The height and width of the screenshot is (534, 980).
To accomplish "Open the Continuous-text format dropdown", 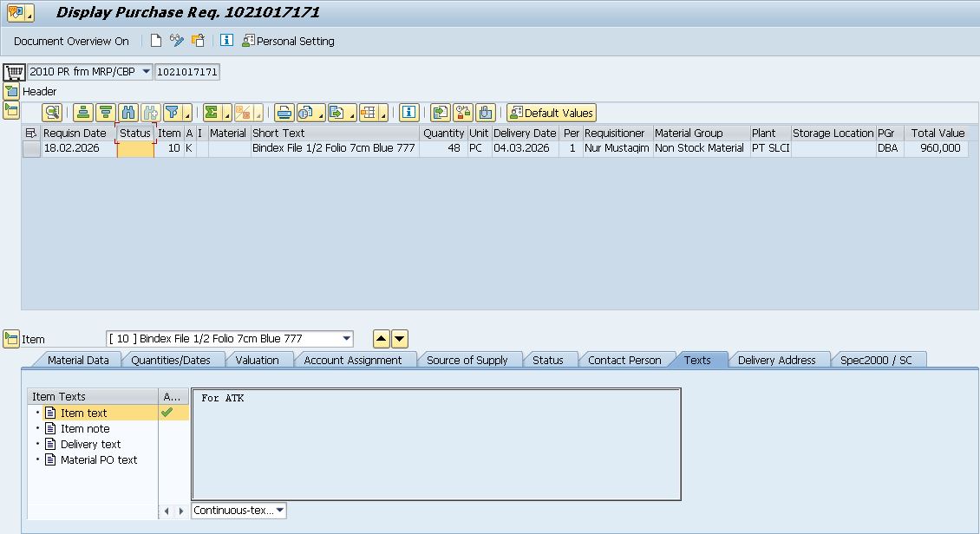I will tap(280, 511).
